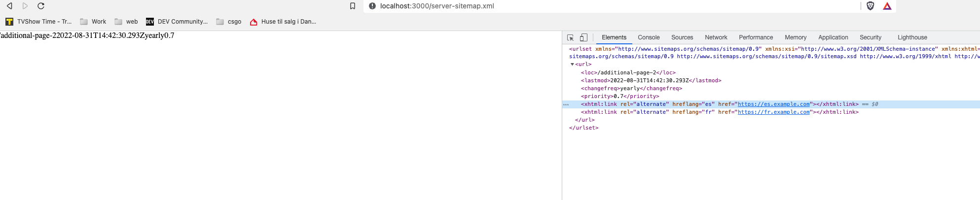Open the csgo bookmarks folder
Image resolution: width=980 pixels, height=200 pixels.
click(229, 22)
